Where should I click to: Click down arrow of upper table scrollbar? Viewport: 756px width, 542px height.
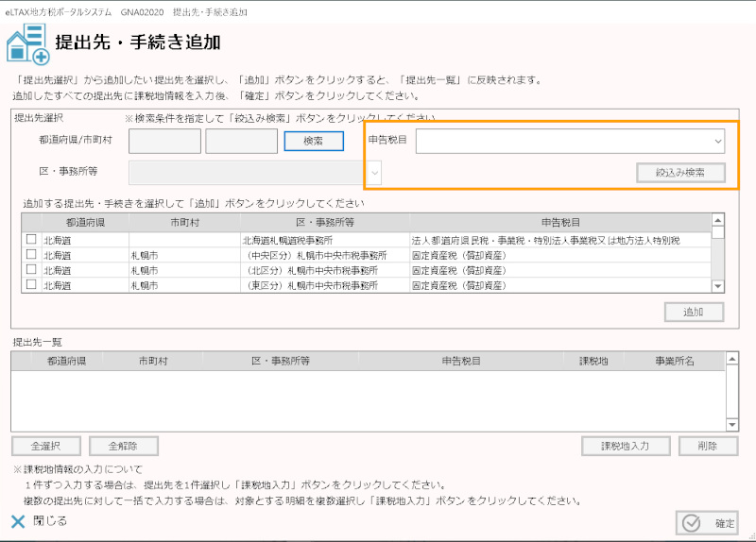click(718, 286)
